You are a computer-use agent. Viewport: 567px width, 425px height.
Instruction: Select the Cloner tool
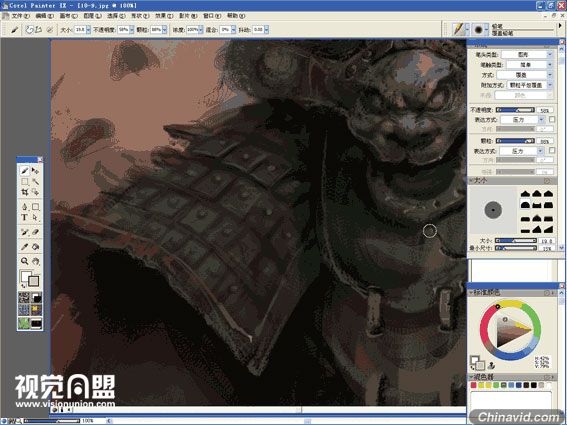coord(24,232)
